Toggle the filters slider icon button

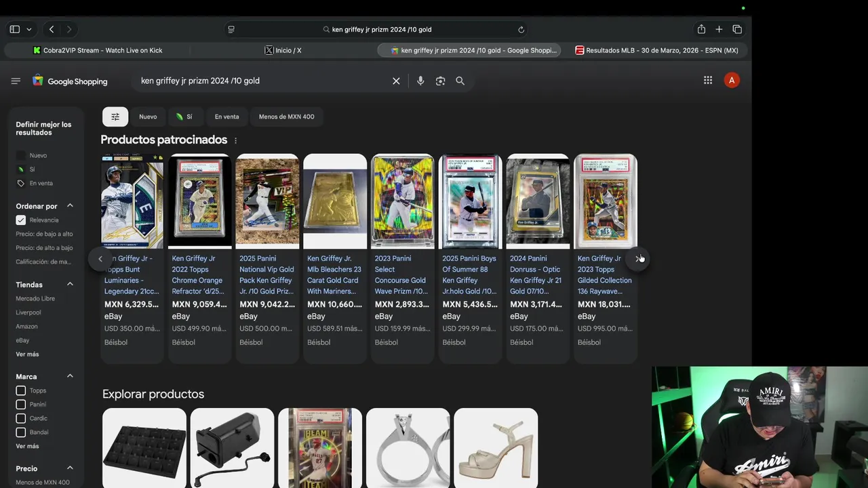pos(115,117)
